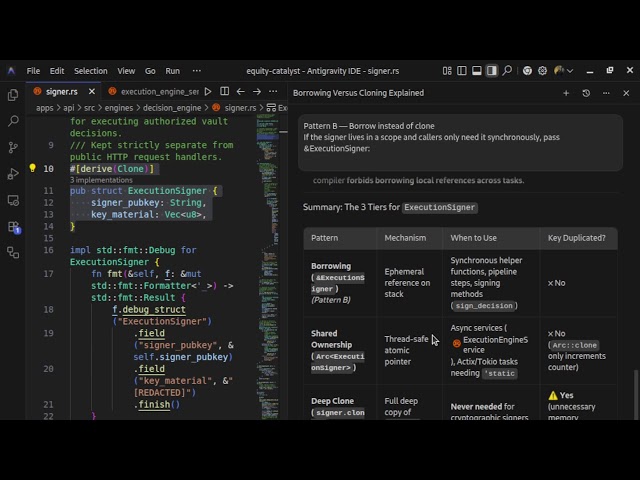Click the 'Key Duplicated?' column header

[576, 238]
